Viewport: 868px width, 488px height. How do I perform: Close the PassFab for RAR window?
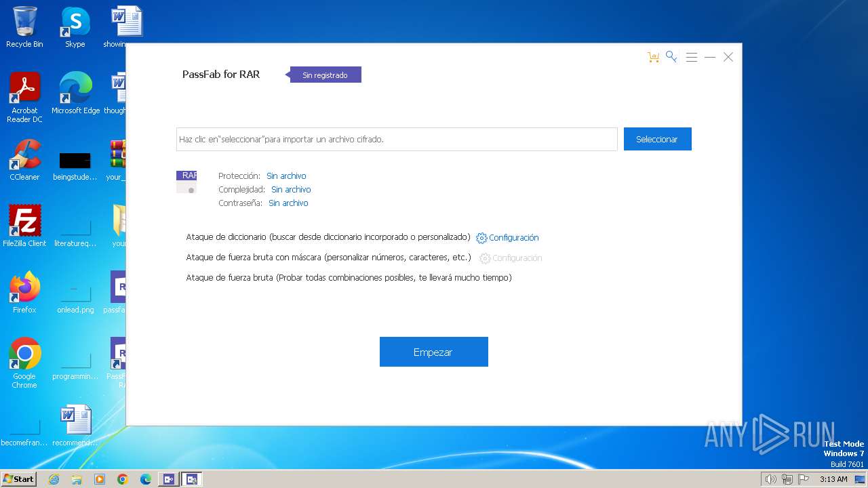(728, 58)
